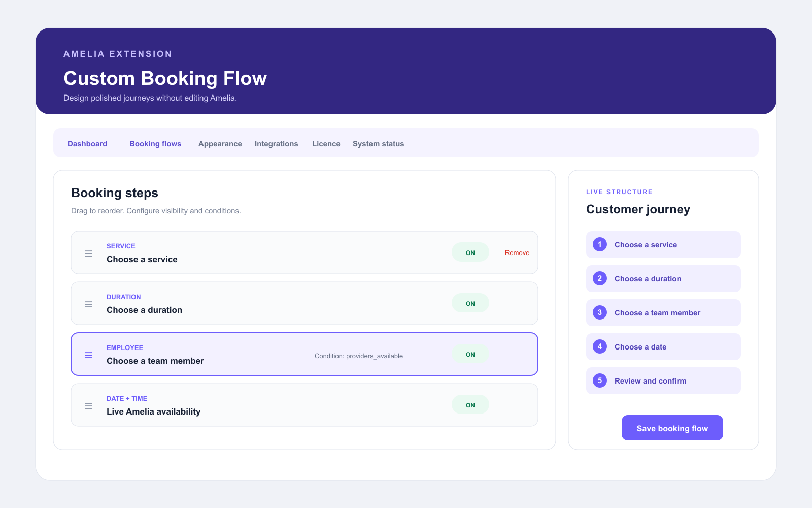
Task: Open the Licence tab
Action: point(326,144)
